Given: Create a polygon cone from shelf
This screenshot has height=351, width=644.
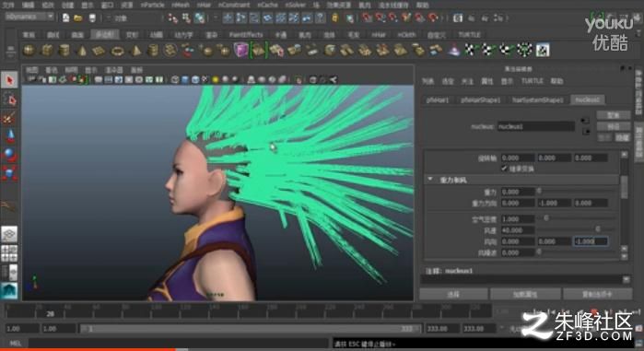Looking at the screenshot, I should click(x=82, y=50).
